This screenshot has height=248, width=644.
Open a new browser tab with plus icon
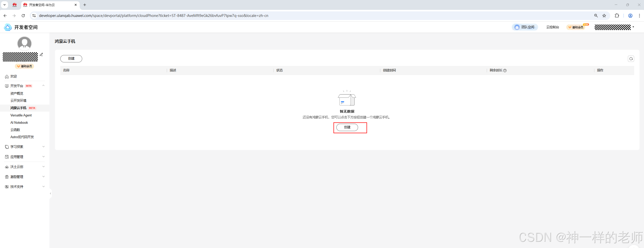coord(85,5)
